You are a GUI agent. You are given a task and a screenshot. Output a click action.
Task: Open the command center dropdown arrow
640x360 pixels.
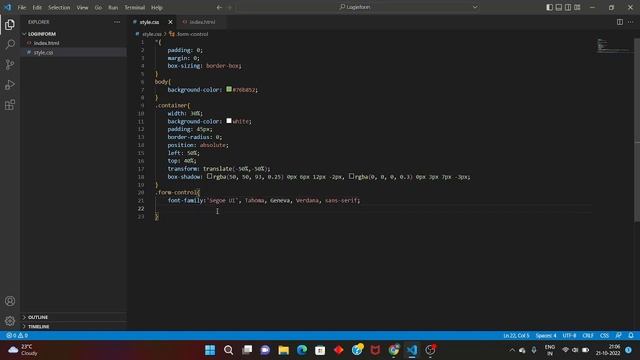click(475, 7)
